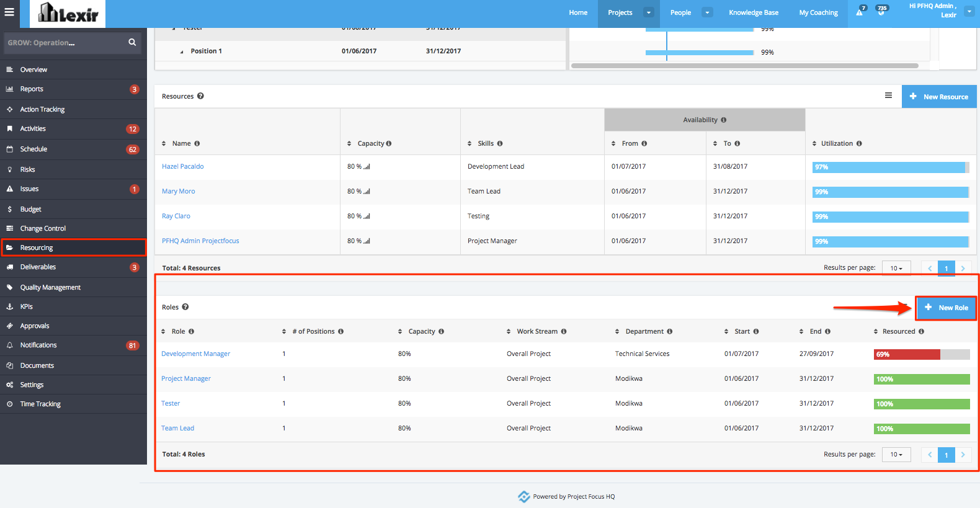This screenshot has width=980, height=508.
Task: Open Team Lead role link
Action: tap(177, 428)
